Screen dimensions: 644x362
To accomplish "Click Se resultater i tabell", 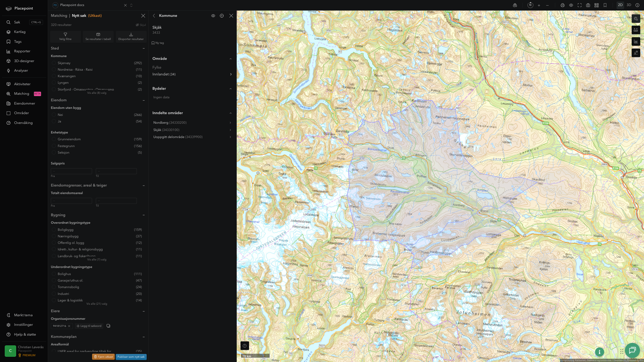I will (x=98, y=36).
